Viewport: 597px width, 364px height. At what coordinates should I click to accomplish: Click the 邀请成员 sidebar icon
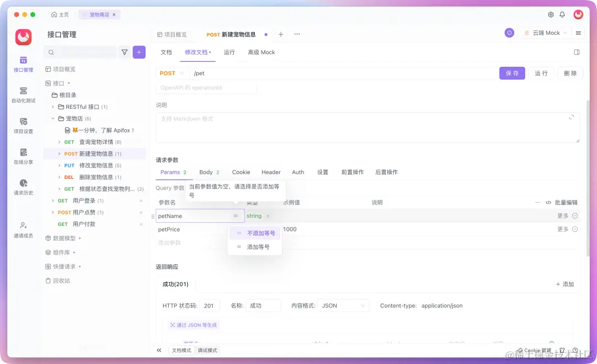(23, 228)
